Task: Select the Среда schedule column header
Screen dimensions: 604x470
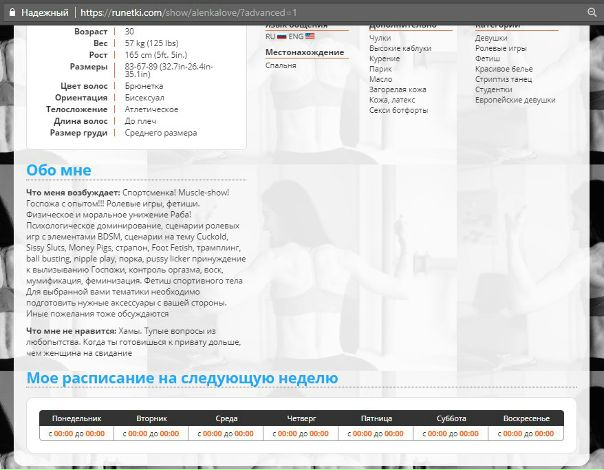Action: coord(227,418)
